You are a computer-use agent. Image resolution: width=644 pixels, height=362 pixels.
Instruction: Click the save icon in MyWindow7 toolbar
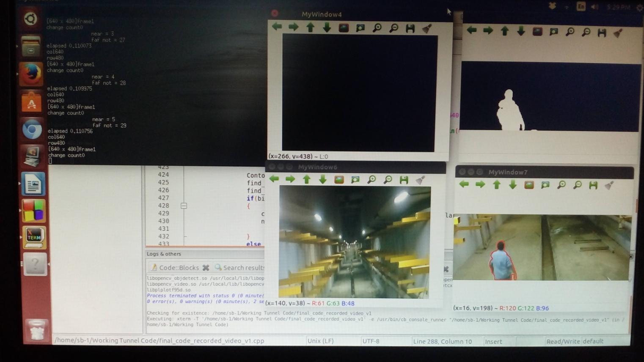click(x=593, y=185)
